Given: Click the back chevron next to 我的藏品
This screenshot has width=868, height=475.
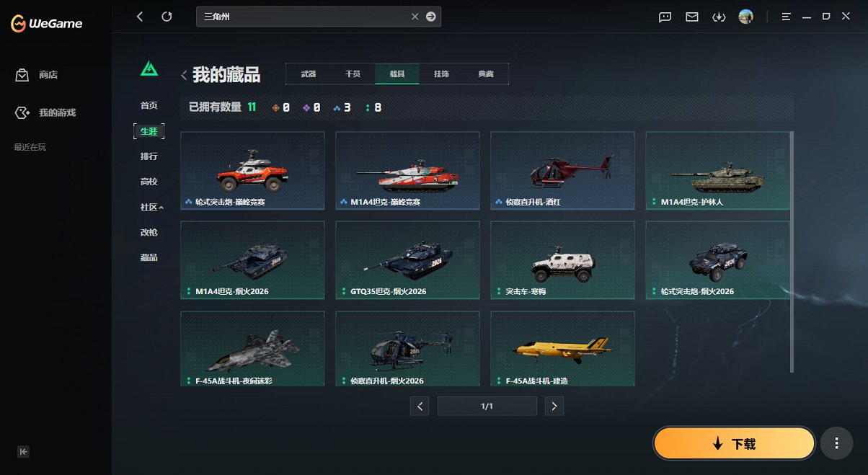Looking at the screenshot, I should (x=184, y=74).
